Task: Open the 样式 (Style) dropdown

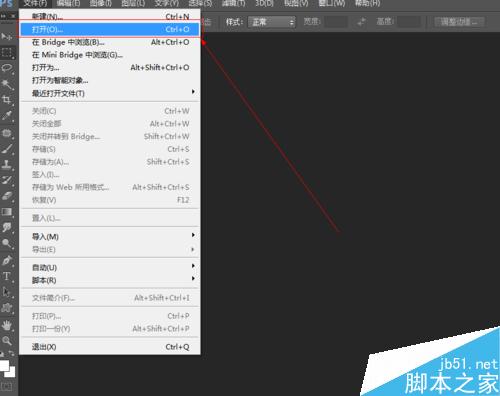Action: coord(272,22)
